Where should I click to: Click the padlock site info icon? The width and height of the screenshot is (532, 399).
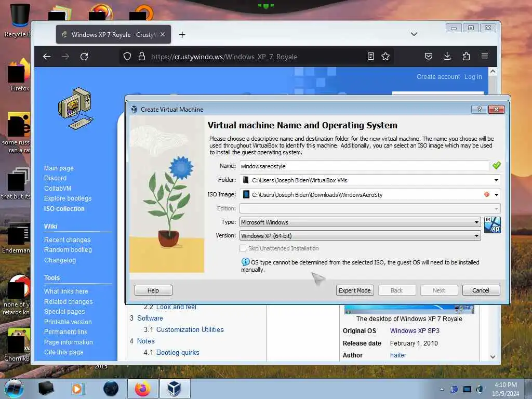pos(142,56)
